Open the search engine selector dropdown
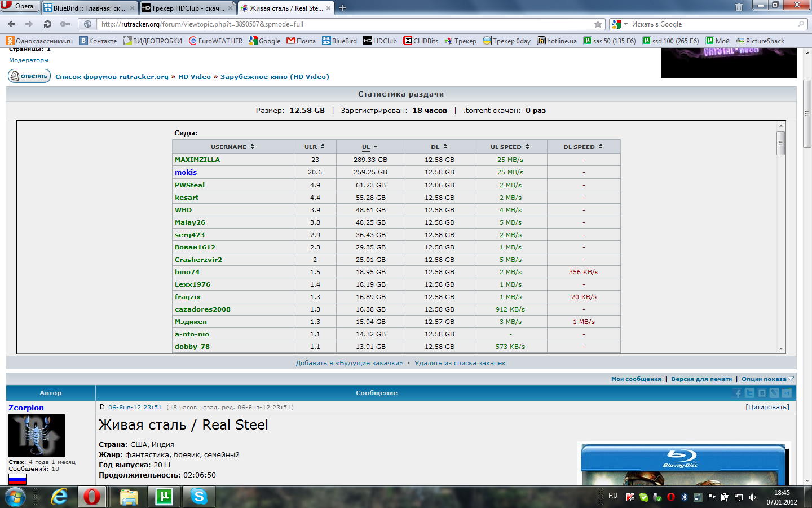Viewport: 812px width, 508px height. point(619,24)
